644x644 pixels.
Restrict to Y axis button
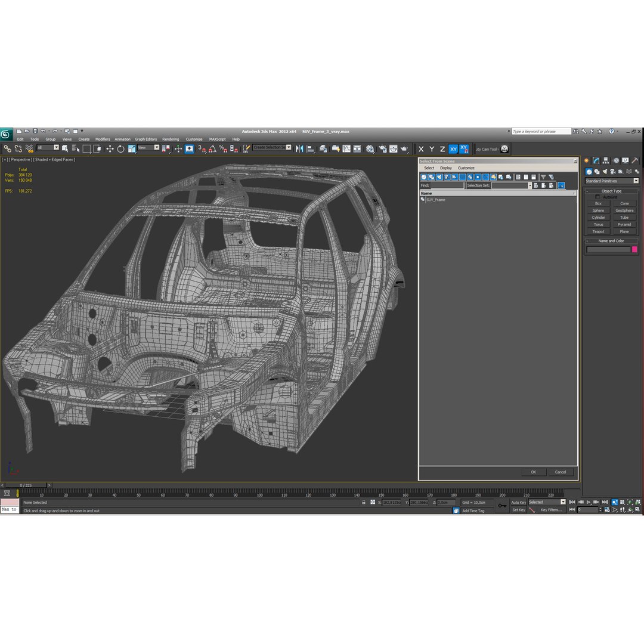432,149
